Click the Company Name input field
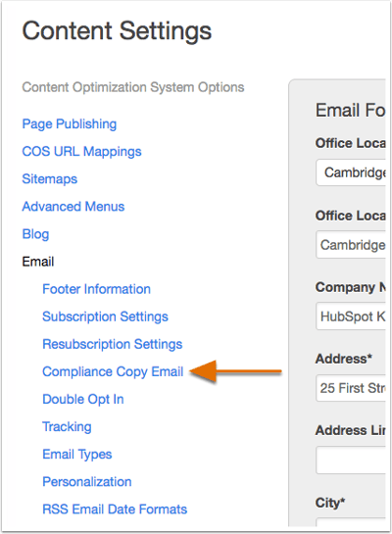Screen dimensions: 392x534 point(351,316)
